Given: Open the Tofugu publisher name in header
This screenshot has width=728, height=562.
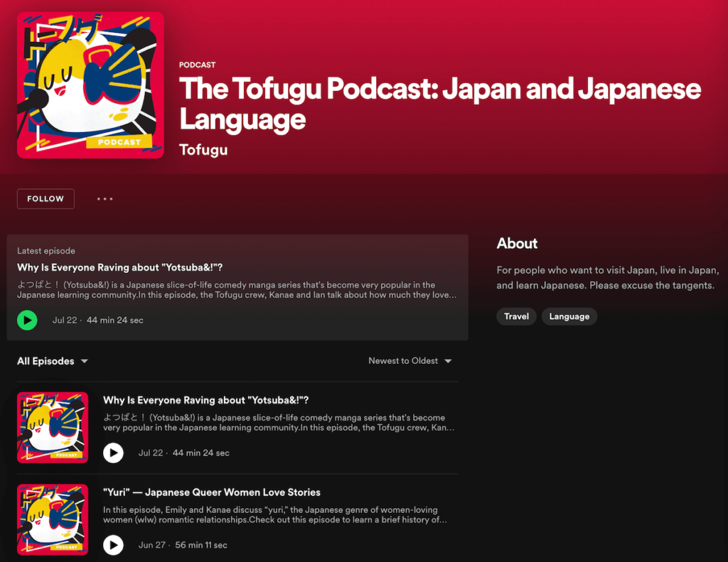Looking at the screenshot, I should tap(203, 150).
